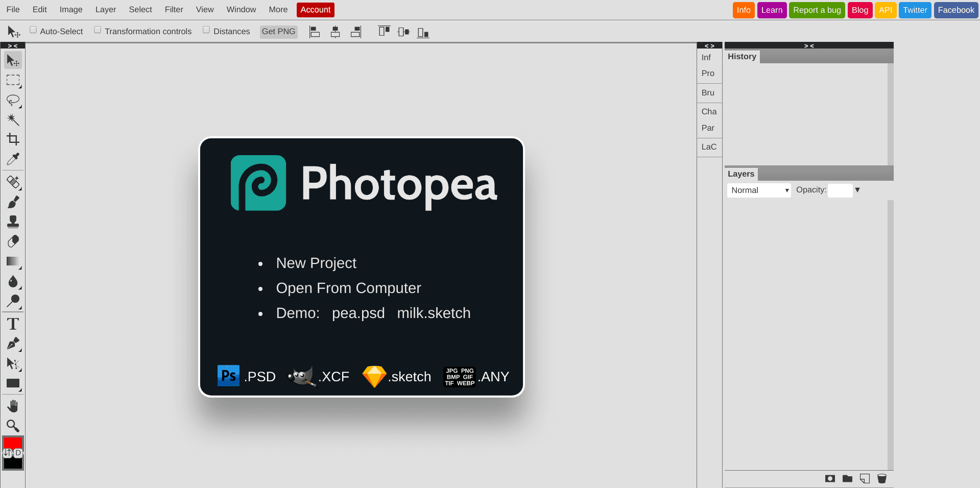Click the new layer icon
This screenshot has width=980, height=488.
click(x=865, y=478)
